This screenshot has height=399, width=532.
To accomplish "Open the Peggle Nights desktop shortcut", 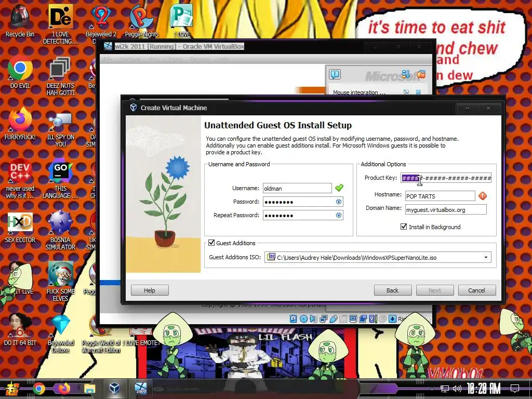I will point(141,20).
